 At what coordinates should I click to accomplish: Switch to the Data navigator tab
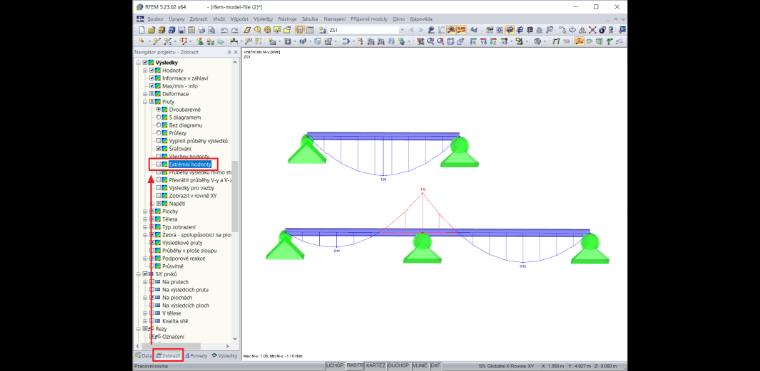[x=143, y=355]
